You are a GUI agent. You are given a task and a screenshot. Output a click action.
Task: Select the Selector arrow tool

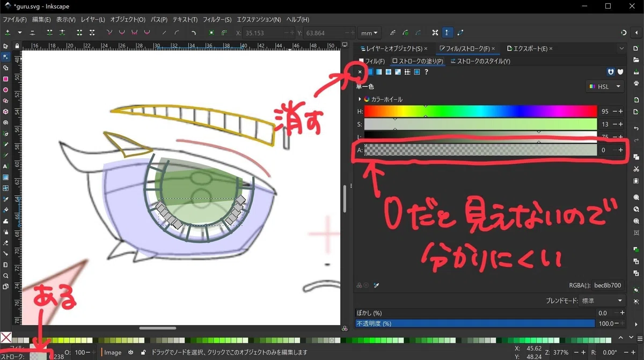click(5, 46)
